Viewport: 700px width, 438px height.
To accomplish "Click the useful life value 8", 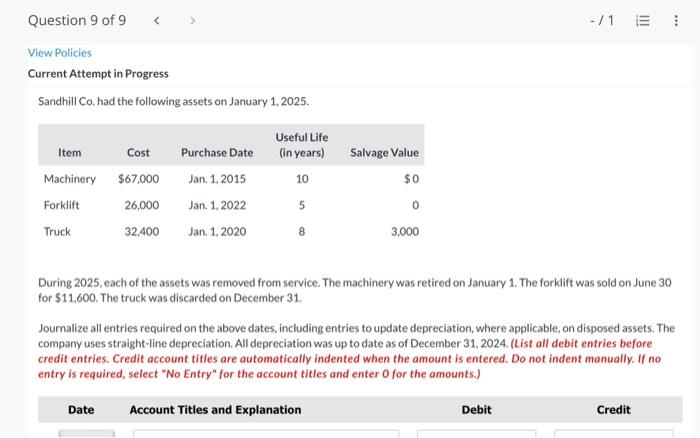I will coord(302,232).
